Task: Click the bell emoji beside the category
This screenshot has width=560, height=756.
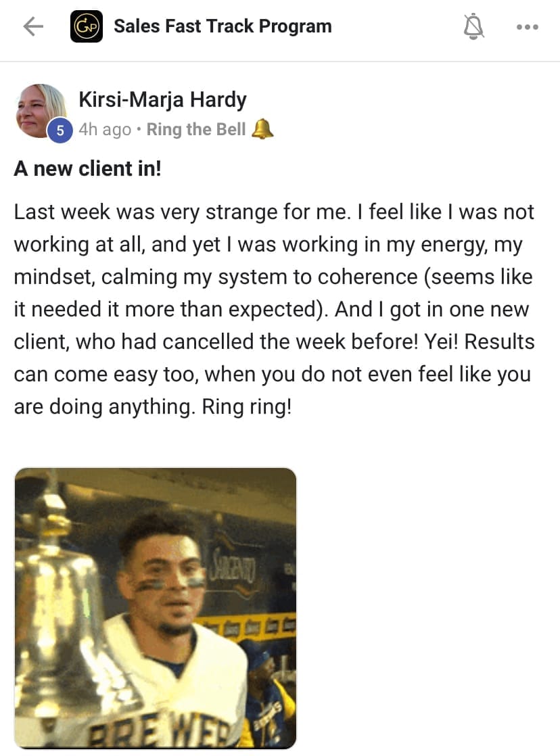Action: point(262,129)
